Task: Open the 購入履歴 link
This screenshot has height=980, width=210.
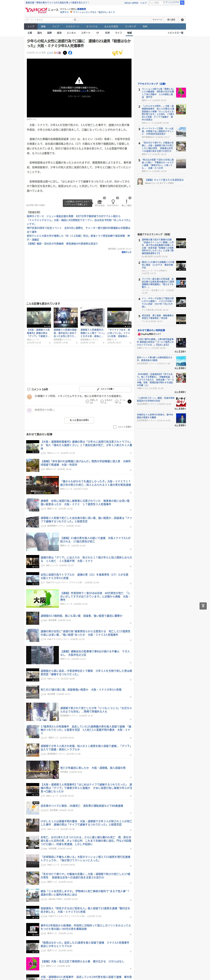Action: [171, 20]
